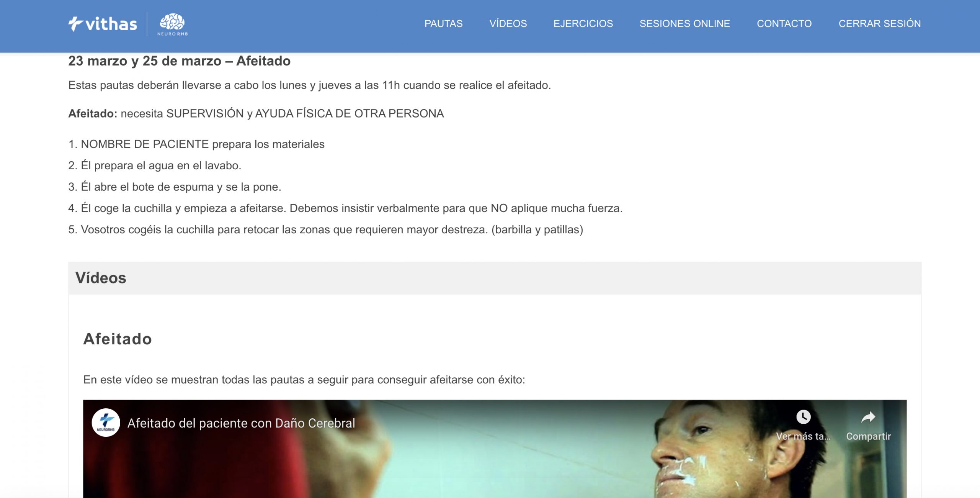This screenshot has height=498, width=980.
Task: Navigate to SESIONES ONLINE
Action: pos(684,24)
